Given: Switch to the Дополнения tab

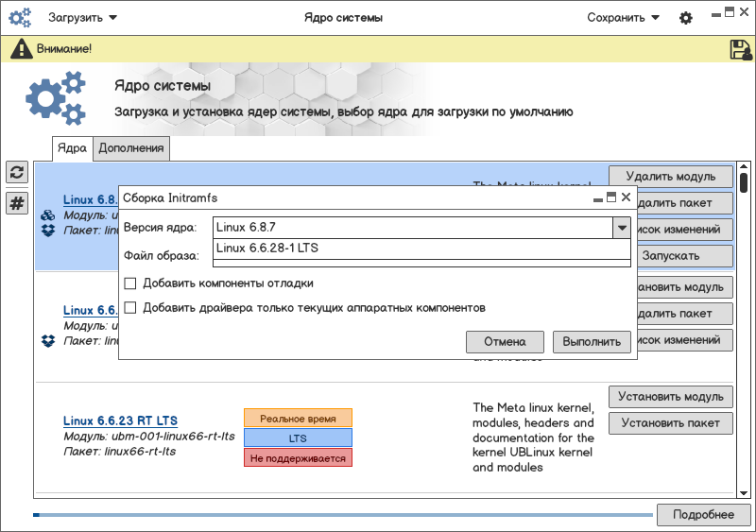Looking at the screenshot, I should coord(131,147).
